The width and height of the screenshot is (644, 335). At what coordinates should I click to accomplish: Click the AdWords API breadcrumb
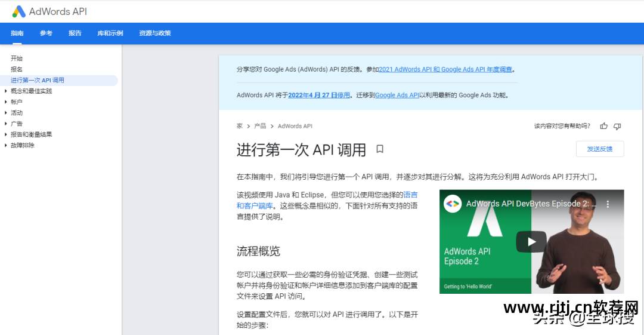[295, 126]
